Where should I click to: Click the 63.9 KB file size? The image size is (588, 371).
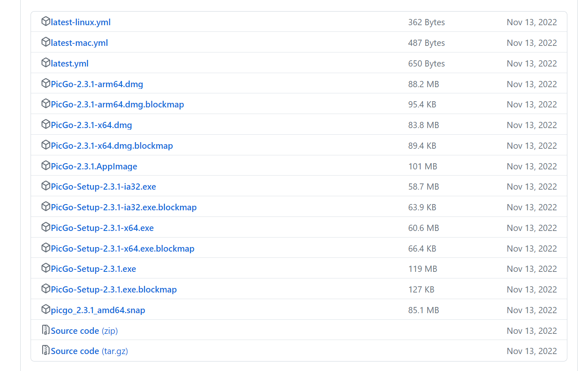422,207
